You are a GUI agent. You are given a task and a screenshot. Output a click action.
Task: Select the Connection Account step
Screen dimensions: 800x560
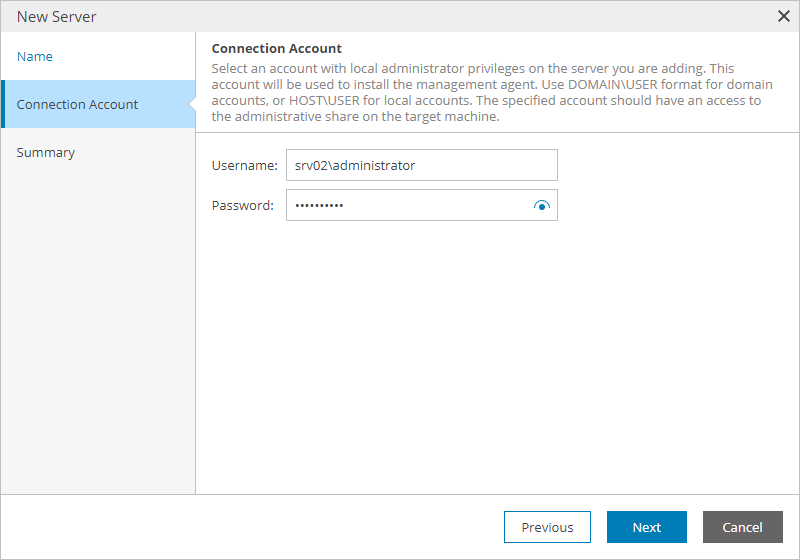[77, 104]
